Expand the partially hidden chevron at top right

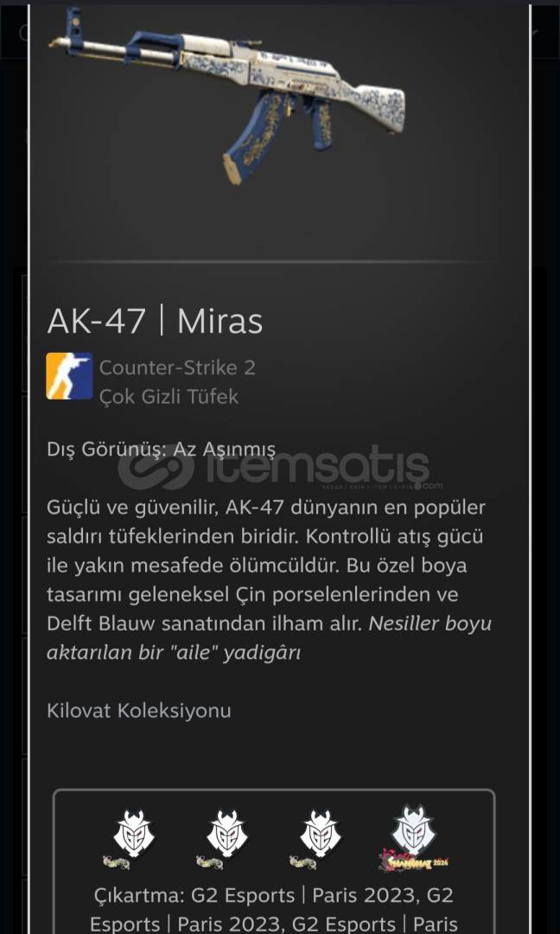(538, 33)
